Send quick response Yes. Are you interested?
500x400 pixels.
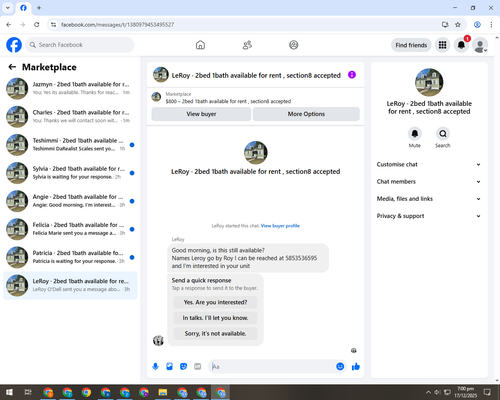[x=215, y=302]
